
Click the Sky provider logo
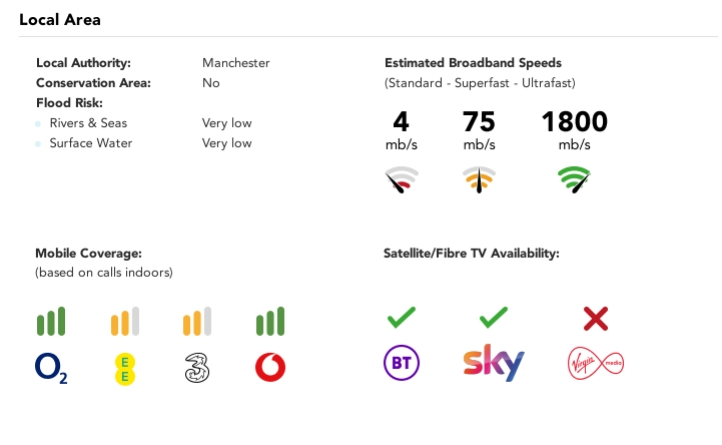tap(493, 363)
